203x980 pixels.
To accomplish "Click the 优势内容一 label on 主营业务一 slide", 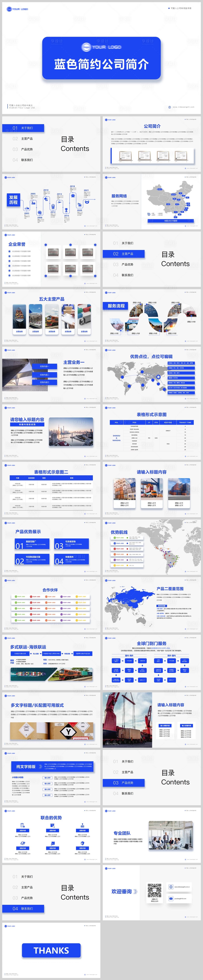I will click(44, 366).
